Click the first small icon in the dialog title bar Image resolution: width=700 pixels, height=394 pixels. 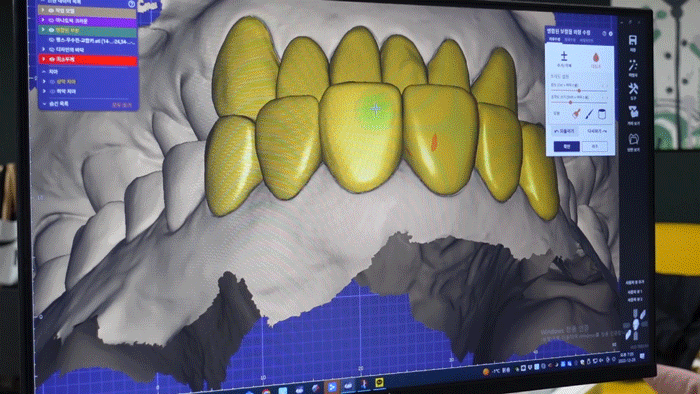point(604,33)
